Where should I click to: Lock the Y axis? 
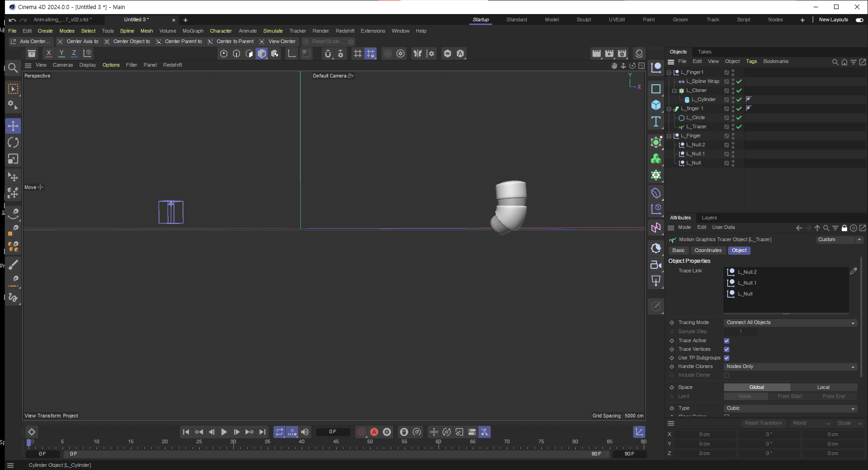click(62, 53)
